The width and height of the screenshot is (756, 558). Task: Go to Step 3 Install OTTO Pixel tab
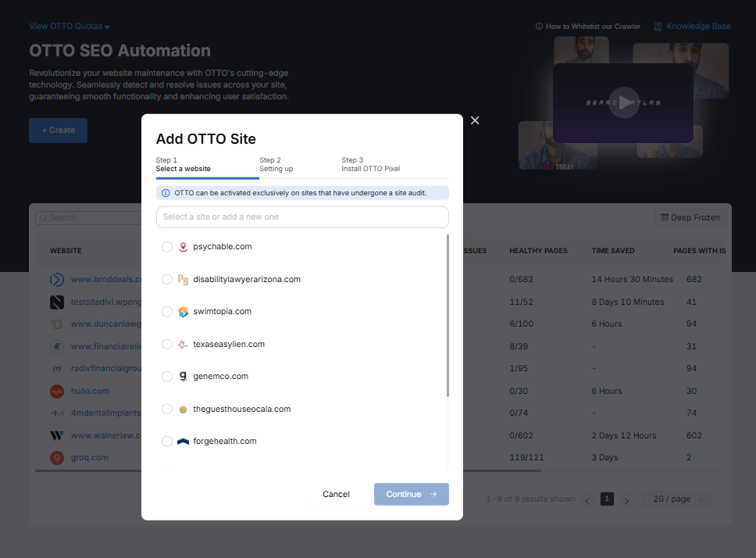pos(371,164)
